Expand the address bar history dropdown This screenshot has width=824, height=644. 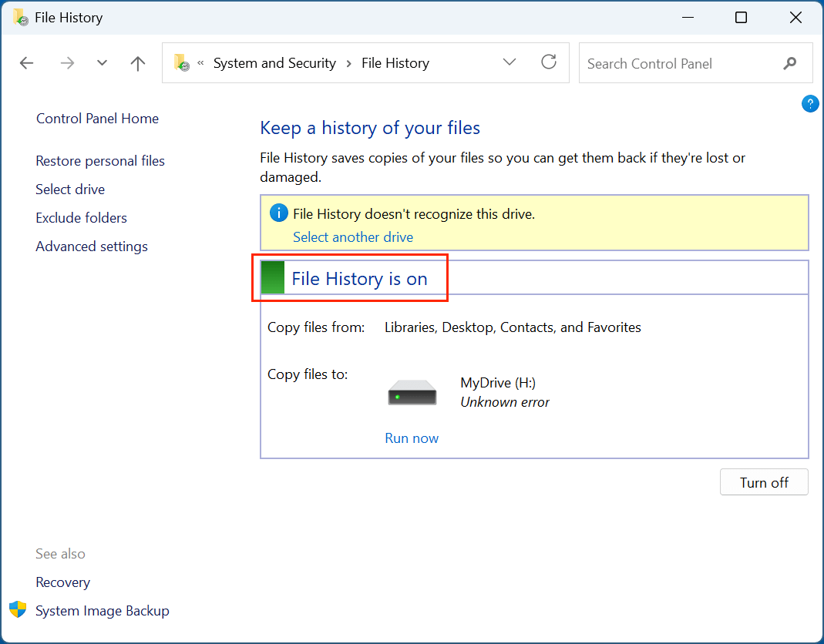tap(510, 62)
